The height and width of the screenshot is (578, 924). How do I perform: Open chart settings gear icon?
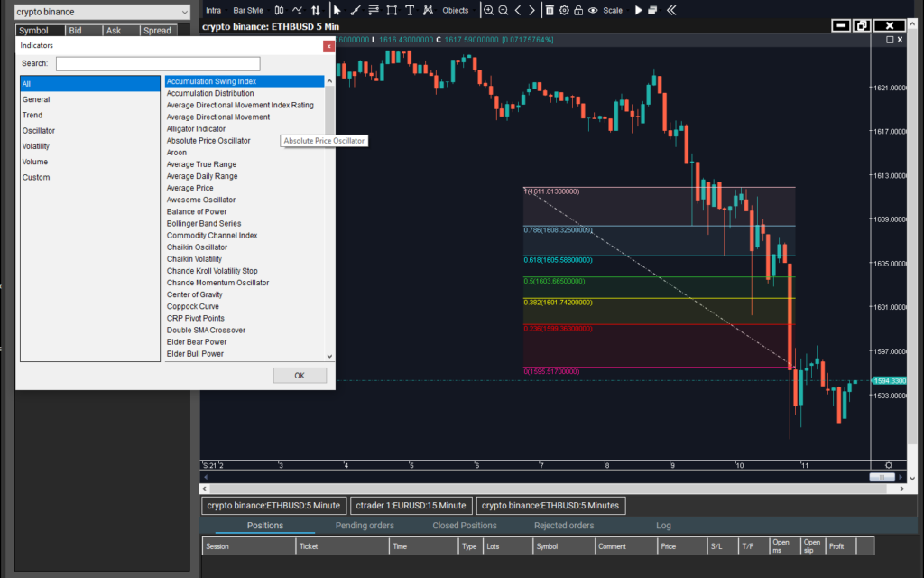point(564,10)
